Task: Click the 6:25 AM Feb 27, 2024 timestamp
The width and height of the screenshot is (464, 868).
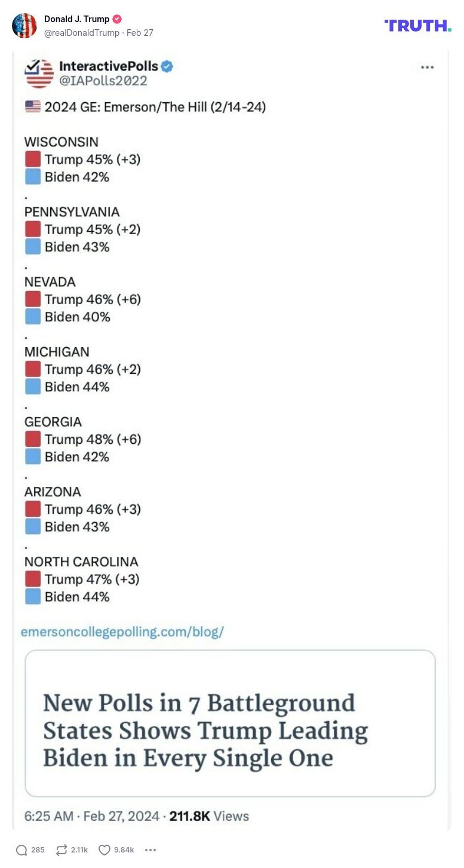Action: coord(91,816)
